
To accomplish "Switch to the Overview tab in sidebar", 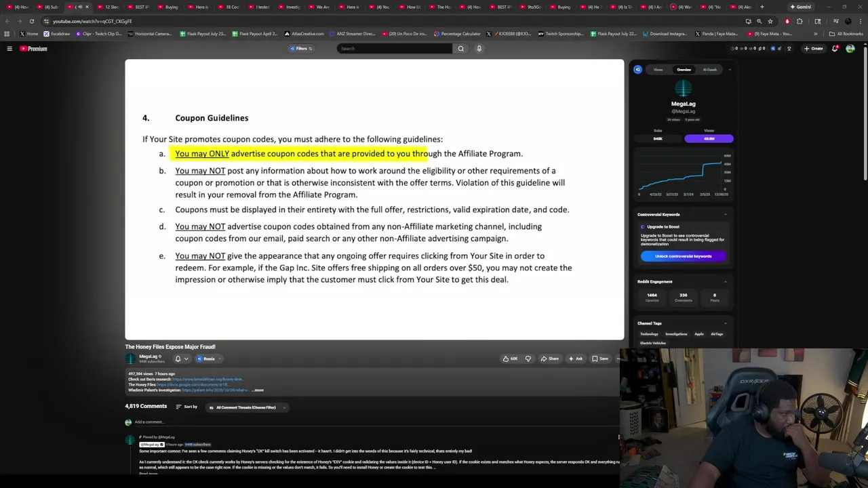I will pyautogui.click(x=684, y=69).
